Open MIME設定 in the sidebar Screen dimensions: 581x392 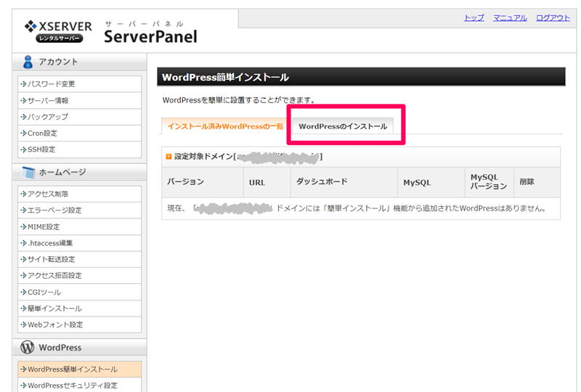79,226
